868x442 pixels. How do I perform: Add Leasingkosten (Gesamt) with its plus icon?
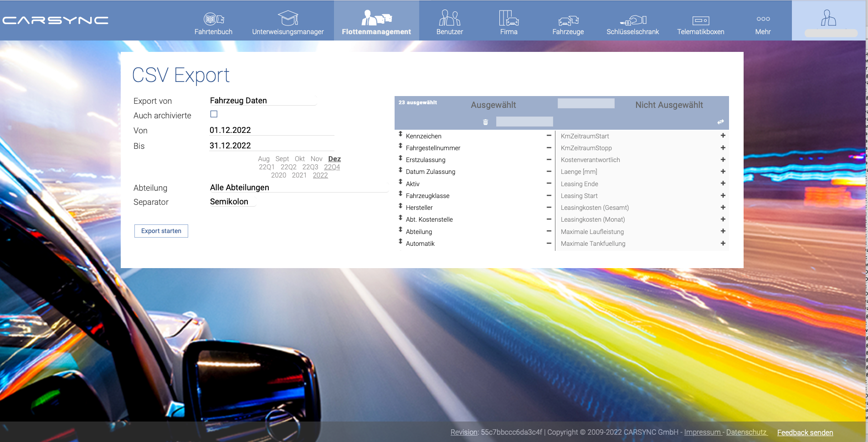click(x=723, y=207)
